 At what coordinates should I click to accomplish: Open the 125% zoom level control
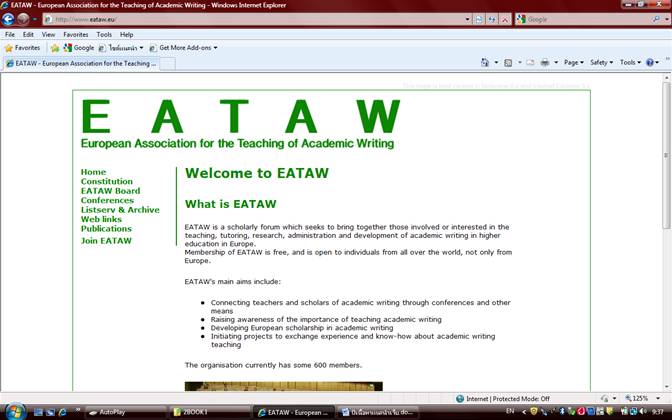coord(642,399)
